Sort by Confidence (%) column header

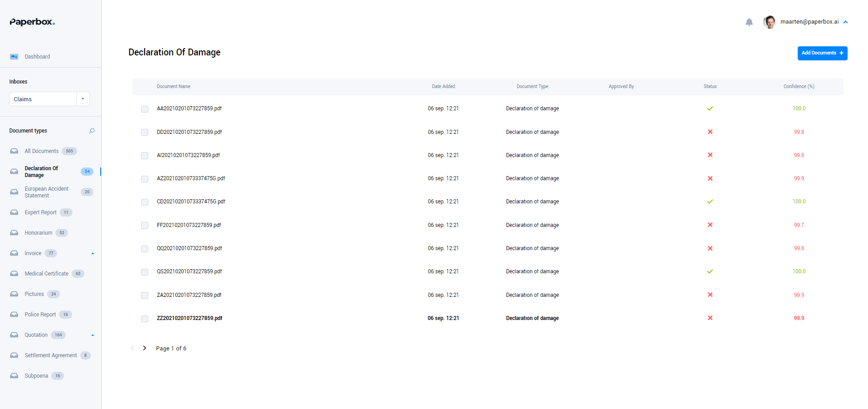pos(799,86)
